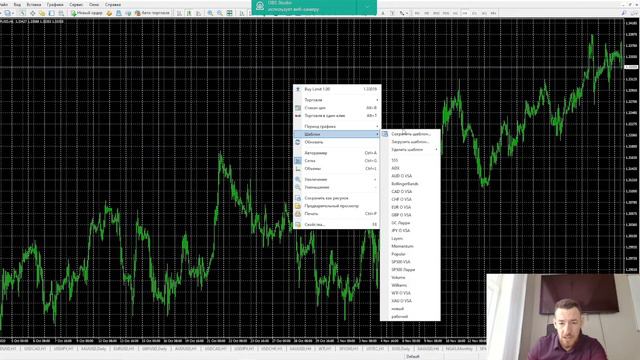Select Стакан цен in the context menu
Screen dimensions: 640x360
pos(337,108)
